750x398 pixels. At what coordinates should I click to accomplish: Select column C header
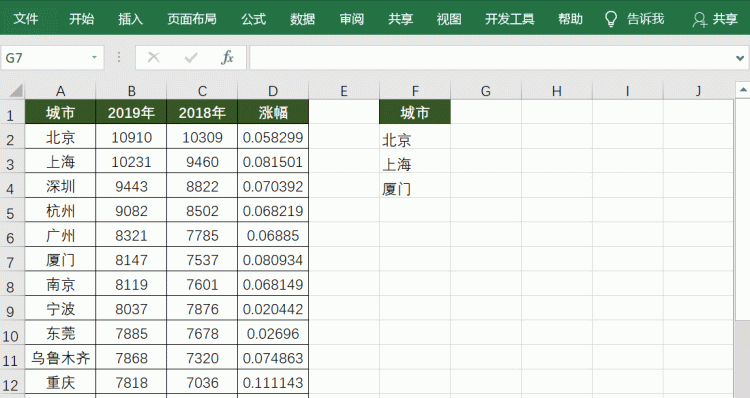click(x=202, y=91)
